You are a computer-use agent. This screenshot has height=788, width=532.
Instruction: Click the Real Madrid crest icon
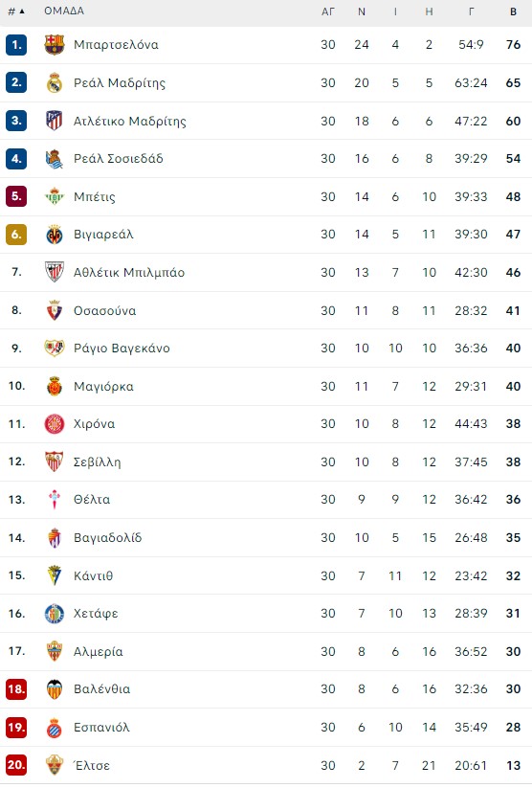55,83
